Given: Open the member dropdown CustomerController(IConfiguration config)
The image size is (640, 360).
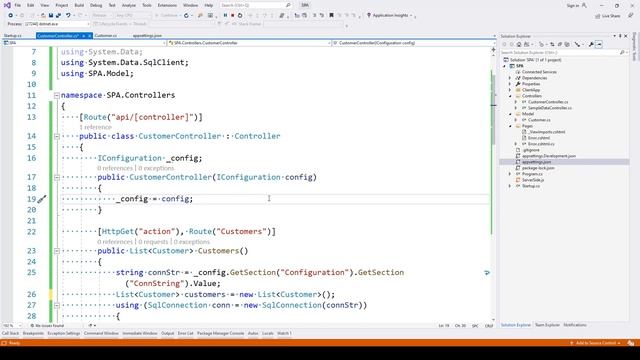Looking at the screenshot, I should pyautogui.click(x=414, y=43).
